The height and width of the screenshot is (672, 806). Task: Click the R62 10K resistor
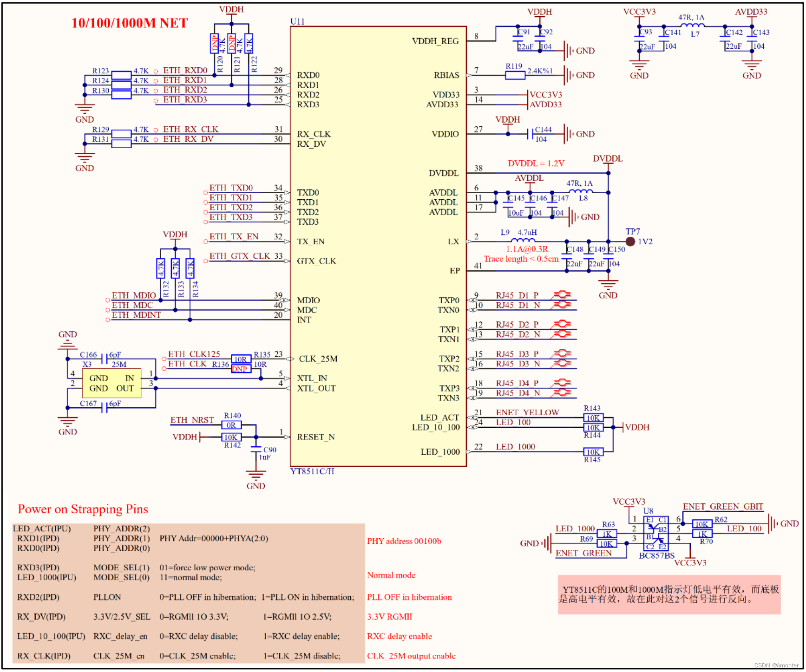pyautogui.click(x=702, y=524)
